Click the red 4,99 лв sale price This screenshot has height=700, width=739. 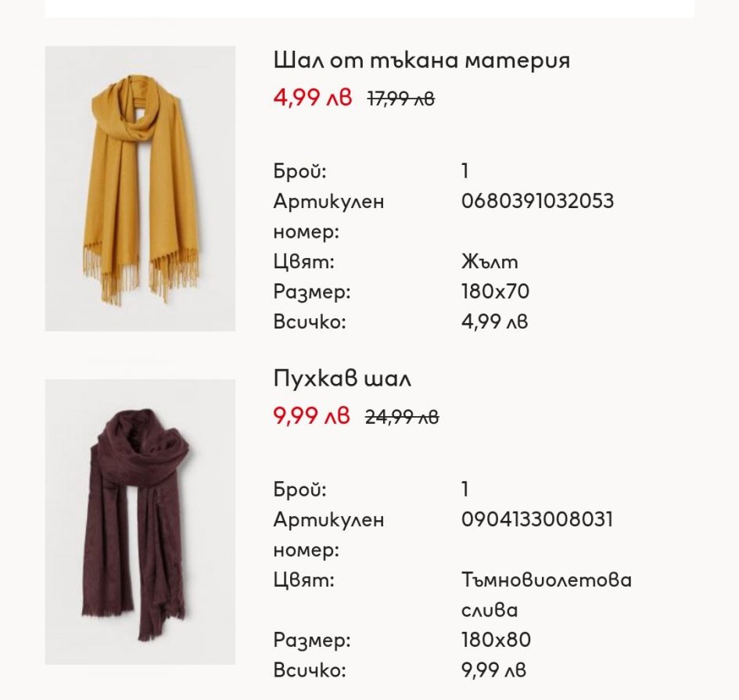(313, 98)
